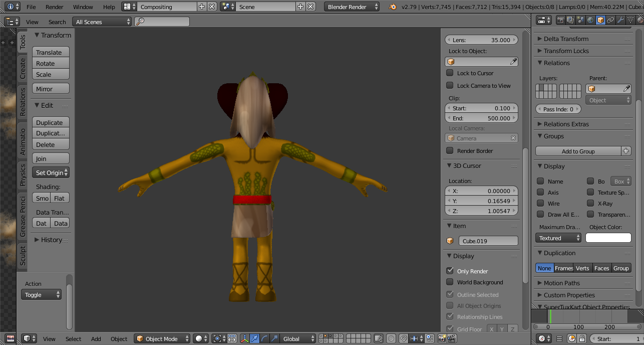The image size is (644, 345).
Task: Enable Lock Camera to View
Action: pyautogui.click(x=450, y=86)
